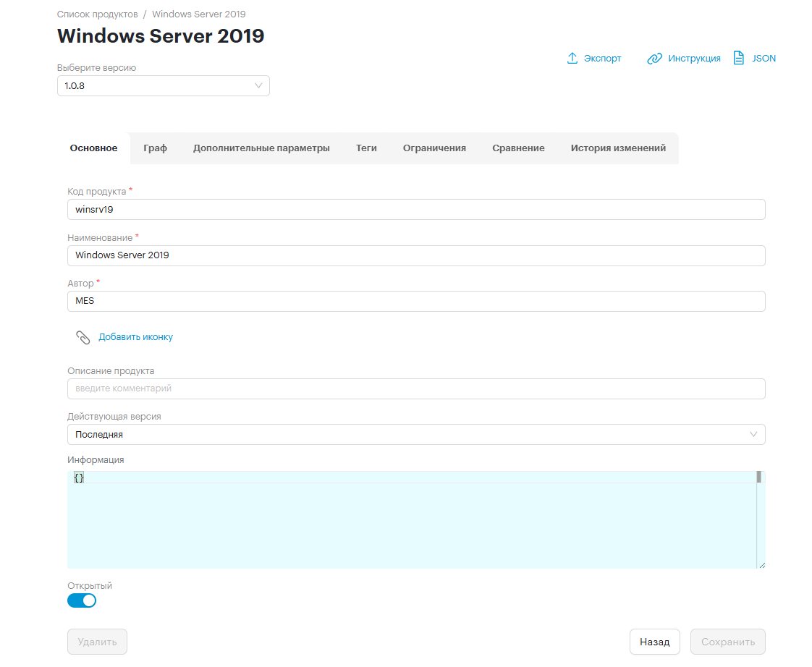Click the resize handle of Информация editor

762,565
